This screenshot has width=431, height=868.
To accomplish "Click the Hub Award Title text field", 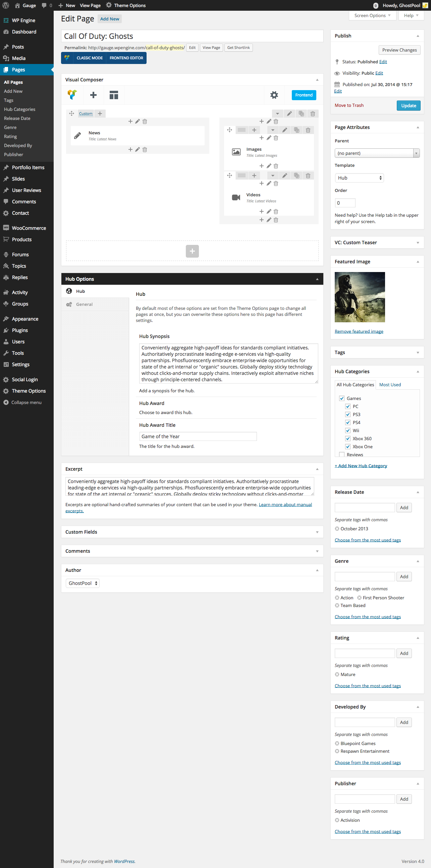I will [x=198, y=437].
